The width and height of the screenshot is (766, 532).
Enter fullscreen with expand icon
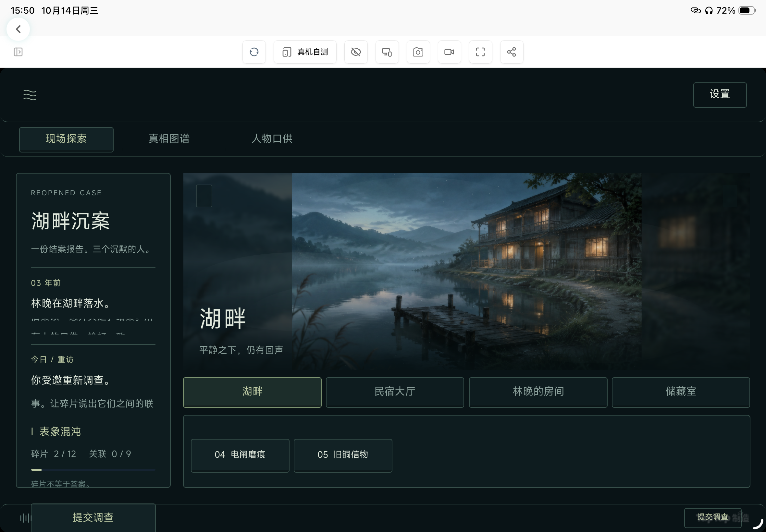tap(481, 52)
